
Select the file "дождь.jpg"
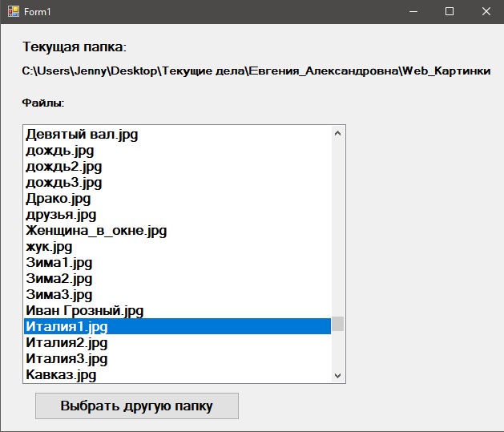point(60,151)
